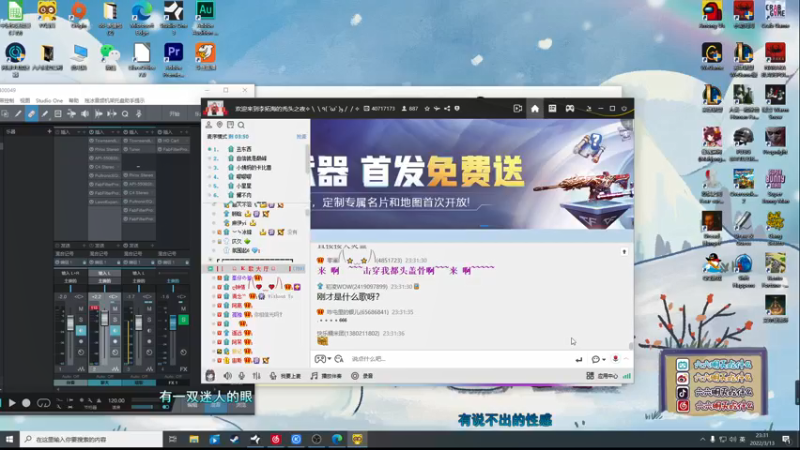Open channel 1 output dropdown 主输出
The height and width of the screenshot is (450, 800).
pos(70,281)
